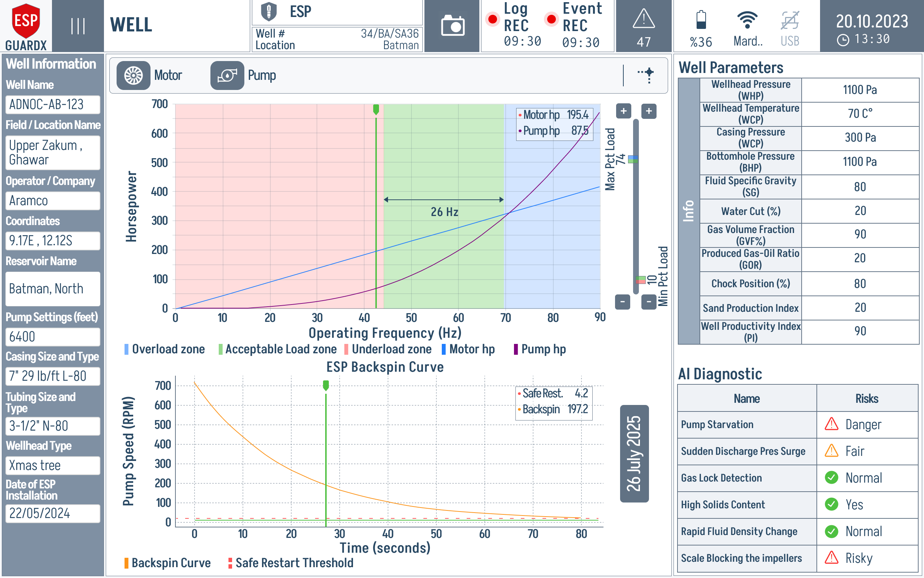The width and height of the screenshot is (924, 578).
Task: Increase Max Pct Load with left plus
Action: click(623, 111)
